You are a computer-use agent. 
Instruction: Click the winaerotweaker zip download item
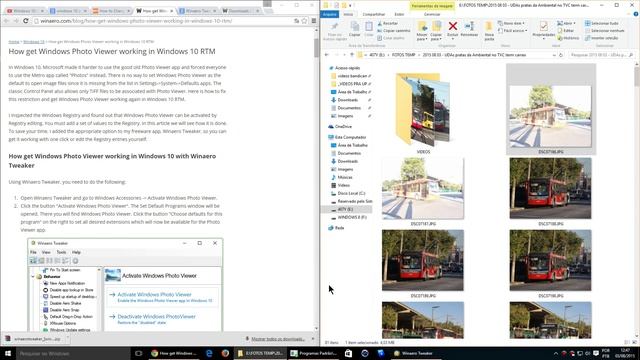pyautogui.click(x=36, y=339)
